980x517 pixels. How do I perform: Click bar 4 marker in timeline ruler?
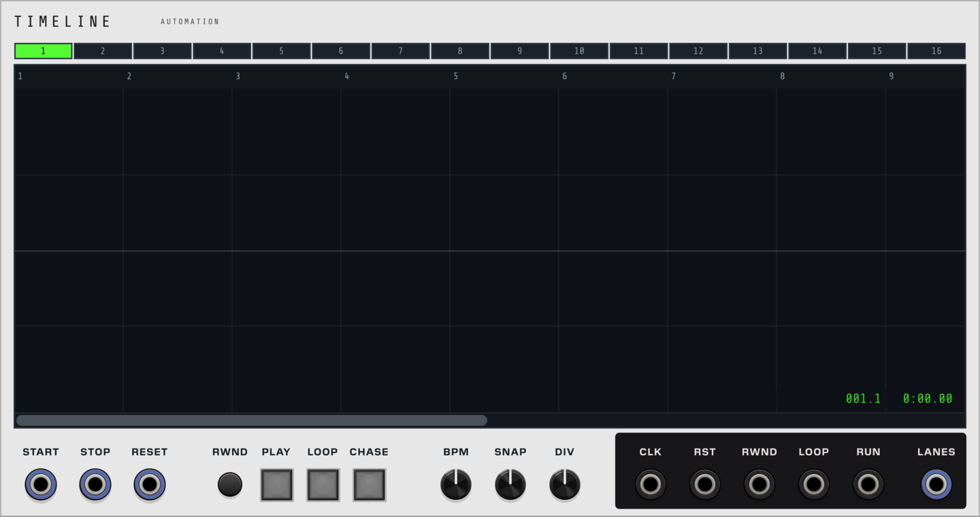[x=347, y=76]
